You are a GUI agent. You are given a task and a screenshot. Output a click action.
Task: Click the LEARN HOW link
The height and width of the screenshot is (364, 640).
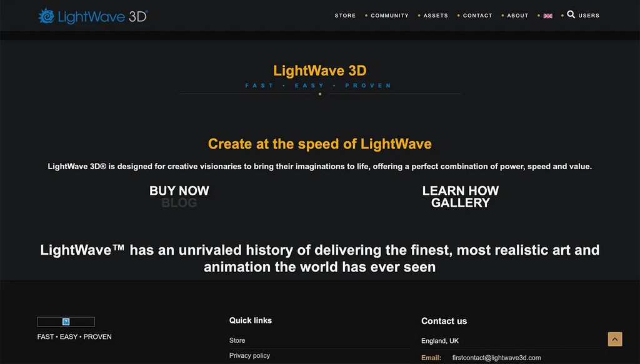[x=461, y=191]
